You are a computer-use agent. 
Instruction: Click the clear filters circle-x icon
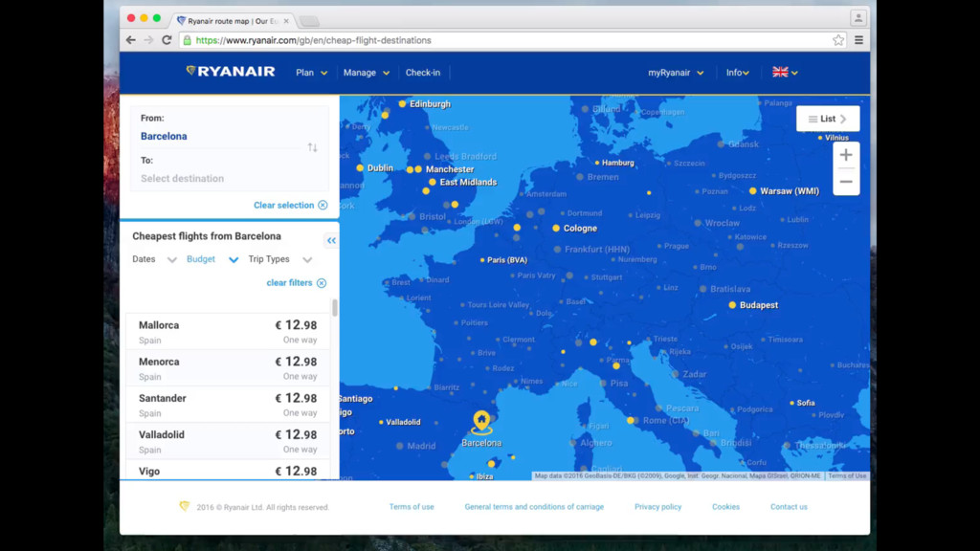322,283
